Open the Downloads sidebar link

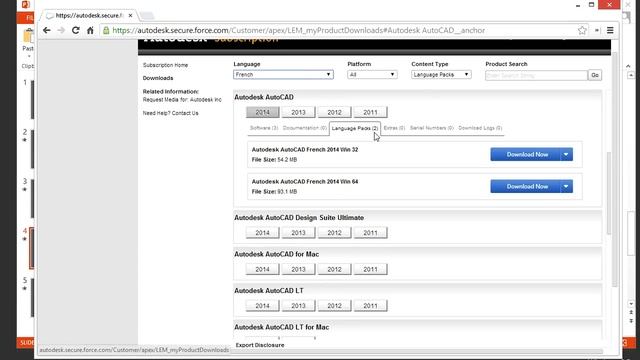158,78
